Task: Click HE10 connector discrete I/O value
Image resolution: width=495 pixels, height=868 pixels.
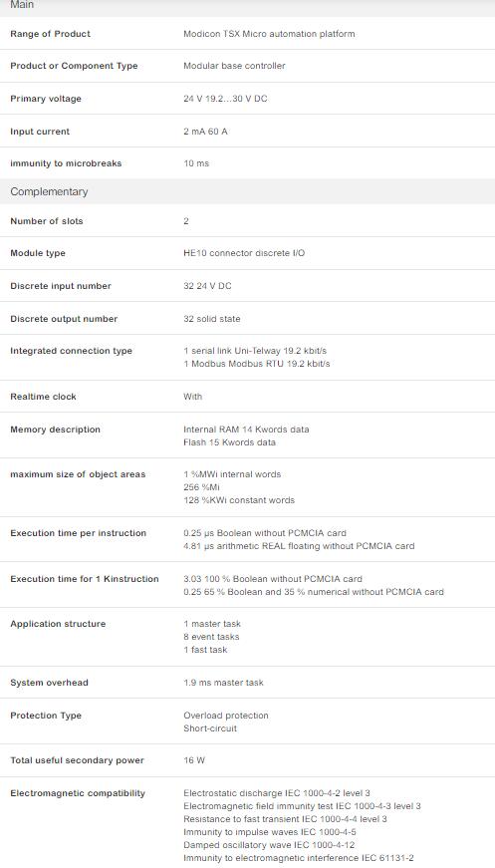Action: [x=244, y=253]
